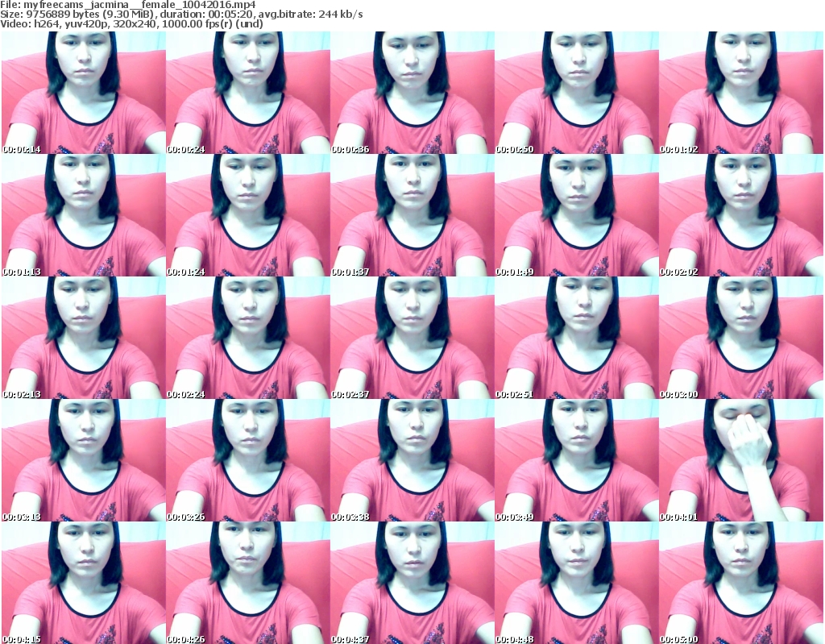Pick the frame stamped 00:01:13
The width and height of the screenshot is (825, 644).
point(83,215)
